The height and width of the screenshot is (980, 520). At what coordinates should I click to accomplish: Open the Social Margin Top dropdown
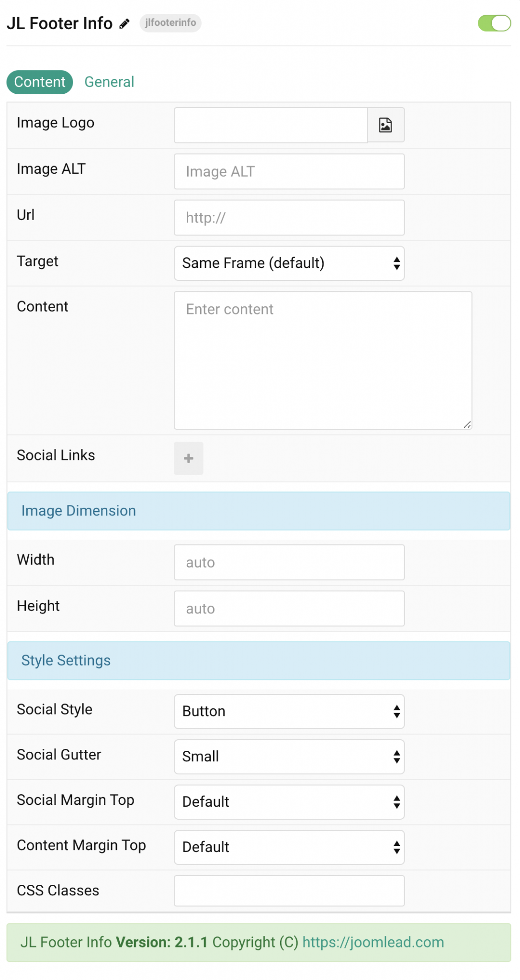[x=288, y=802]
